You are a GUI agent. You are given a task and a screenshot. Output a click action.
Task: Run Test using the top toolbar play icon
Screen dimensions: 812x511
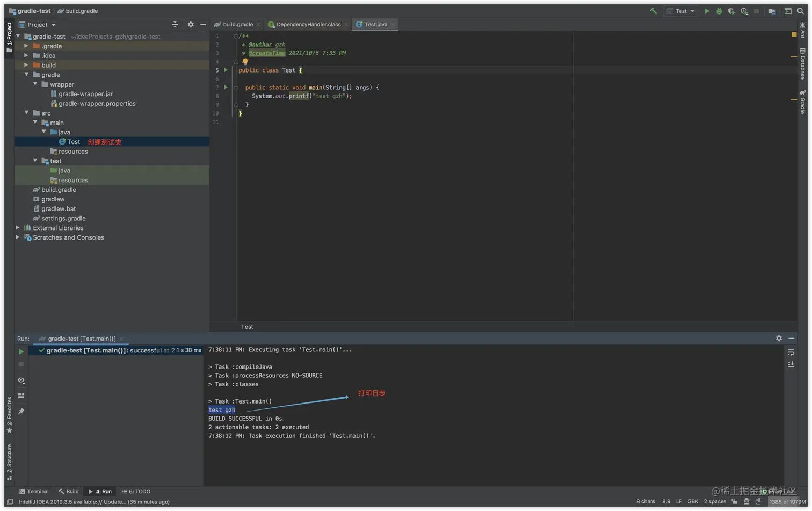[707, 11]
